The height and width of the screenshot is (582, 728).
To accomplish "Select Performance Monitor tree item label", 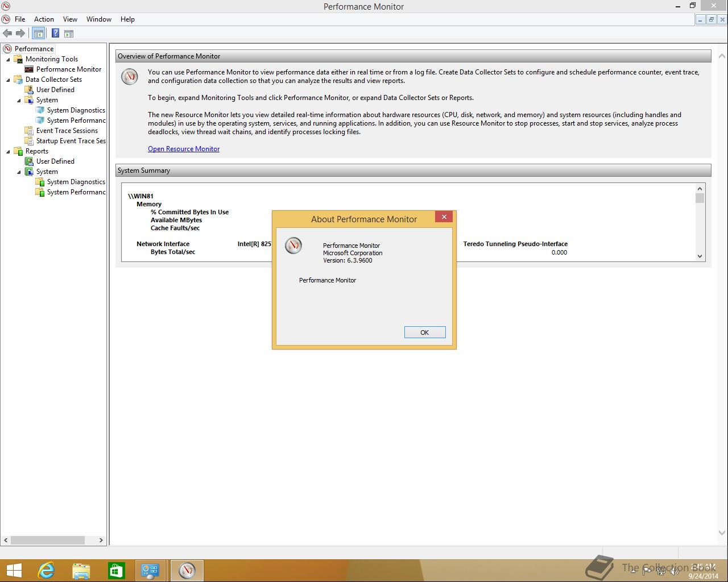I will [69, 69].
